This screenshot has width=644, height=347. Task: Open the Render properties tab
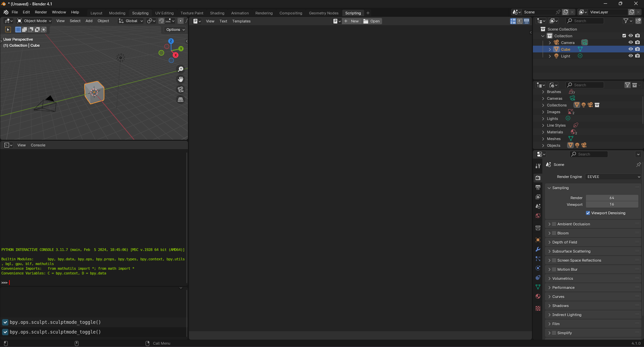[538, 177]
